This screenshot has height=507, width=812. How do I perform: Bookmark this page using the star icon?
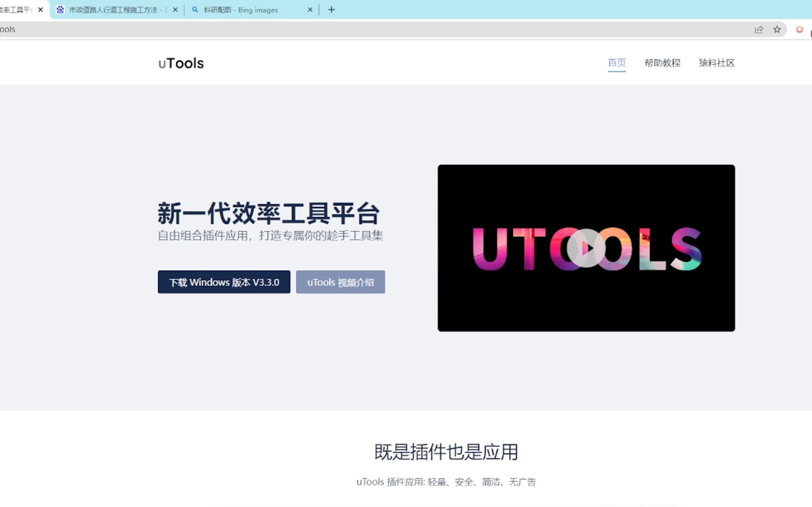click(x=777, y=30)
